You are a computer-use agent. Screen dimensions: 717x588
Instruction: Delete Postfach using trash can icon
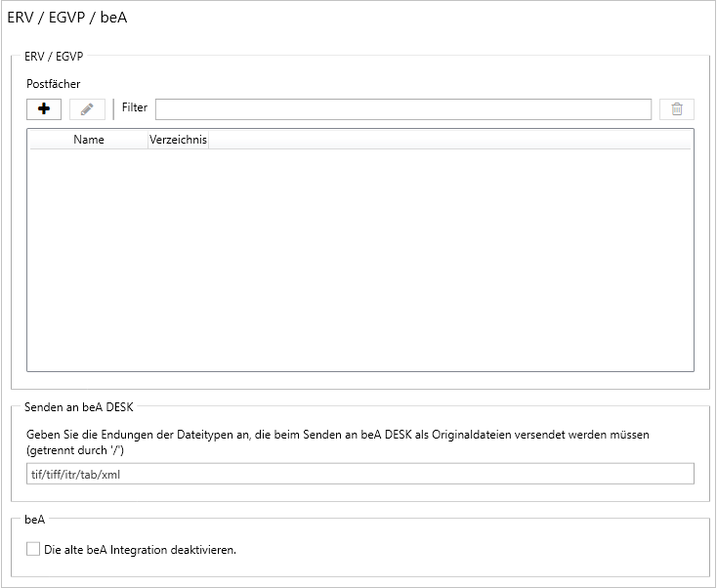click(x=677, y=109)
